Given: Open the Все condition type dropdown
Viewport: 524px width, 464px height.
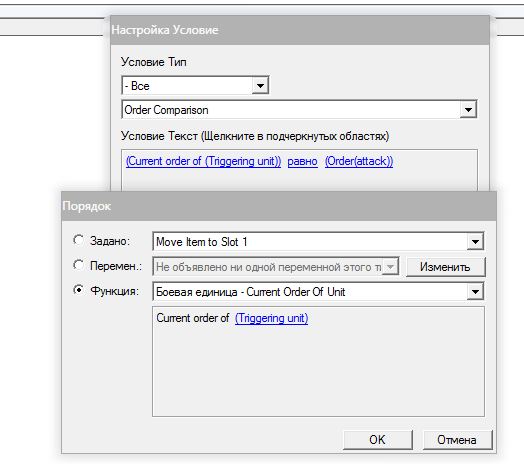Looking at the screenshot, I should coord(260,86).
